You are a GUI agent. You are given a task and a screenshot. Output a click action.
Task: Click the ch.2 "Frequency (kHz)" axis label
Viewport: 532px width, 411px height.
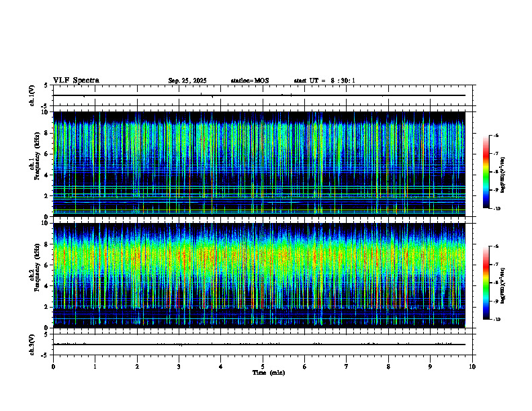click(37, 267)
